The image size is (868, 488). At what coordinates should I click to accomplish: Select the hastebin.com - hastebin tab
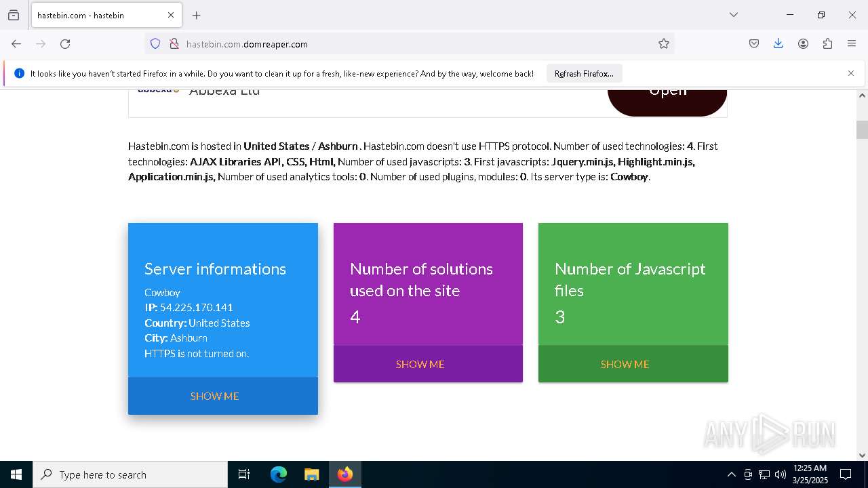[x=105, y=15]
